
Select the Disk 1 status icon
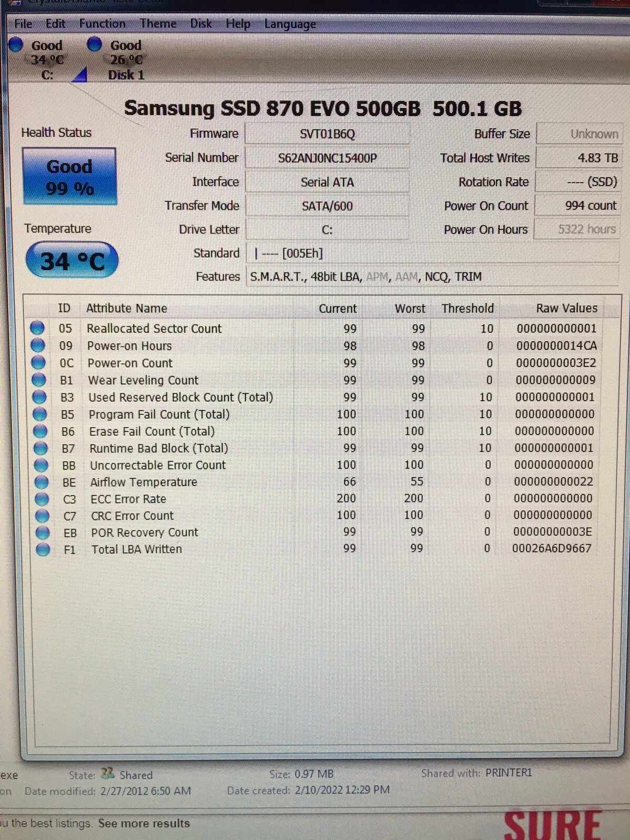94,44
